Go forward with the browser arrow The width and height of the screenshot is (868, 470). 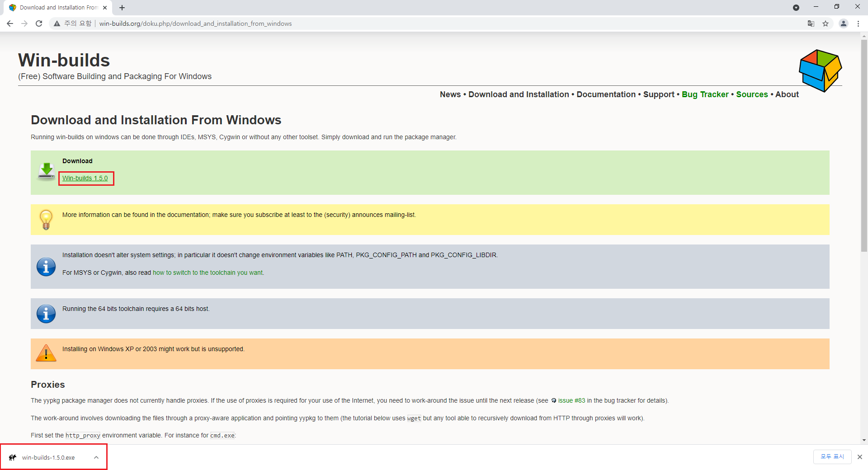tap(24, 23)
